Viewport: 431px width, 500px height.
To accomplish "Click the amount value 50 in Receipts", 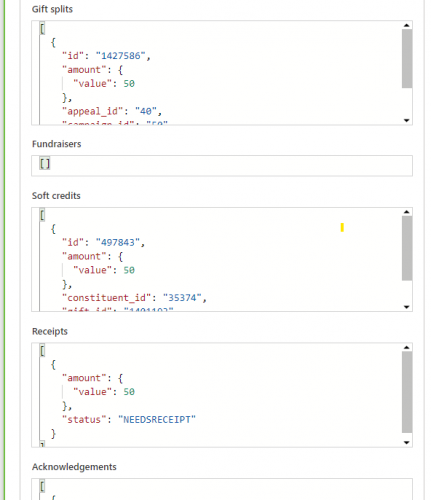I will coord(129,392).
